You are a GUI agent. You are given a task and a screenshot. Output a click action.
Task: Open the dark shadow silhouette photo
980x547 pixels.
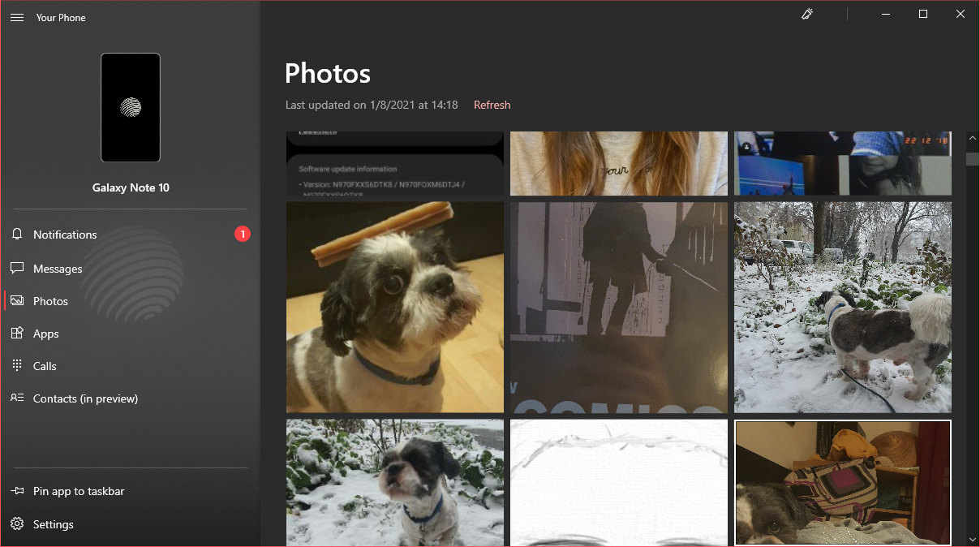tap(618, 307)
